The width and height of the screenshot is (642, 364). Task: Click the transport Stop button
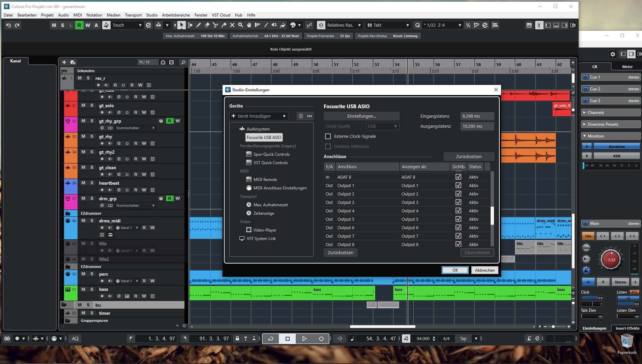pyautogui.click(x=287, y=339)
